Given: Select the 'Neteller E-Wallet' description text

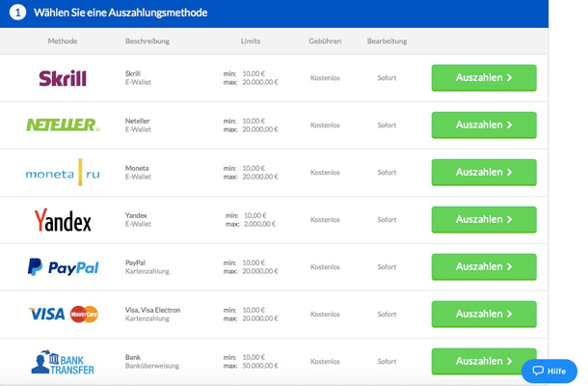Looking at the screenshot, I should pyautogui.click(x=138, y=125).
